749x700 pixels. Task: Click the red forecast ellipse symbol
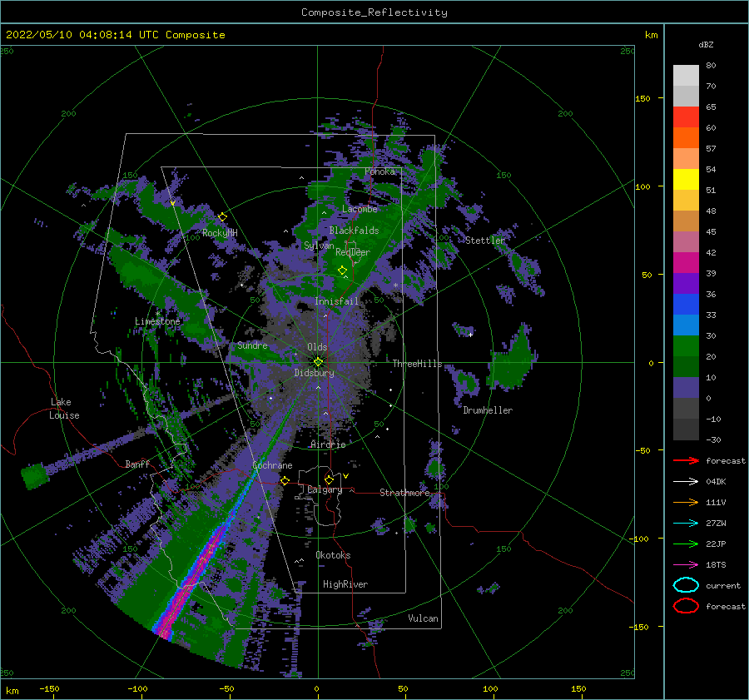point(686,606)
